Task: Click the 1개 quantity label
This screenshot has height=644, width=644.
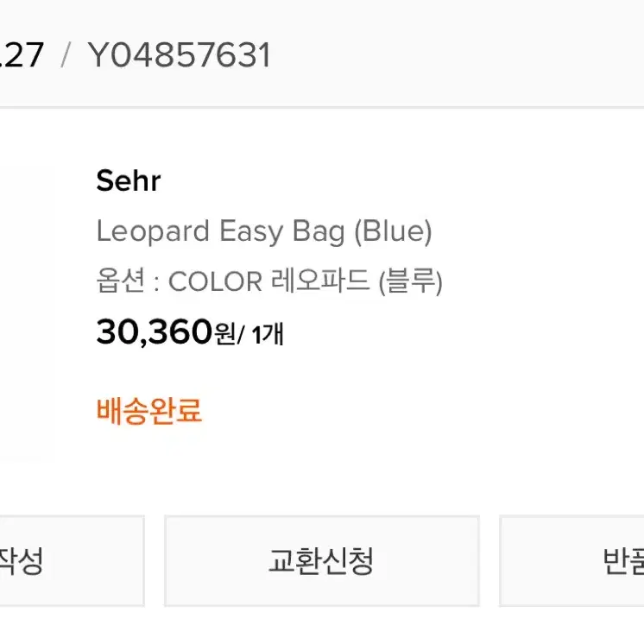Action: coord(268,333)
